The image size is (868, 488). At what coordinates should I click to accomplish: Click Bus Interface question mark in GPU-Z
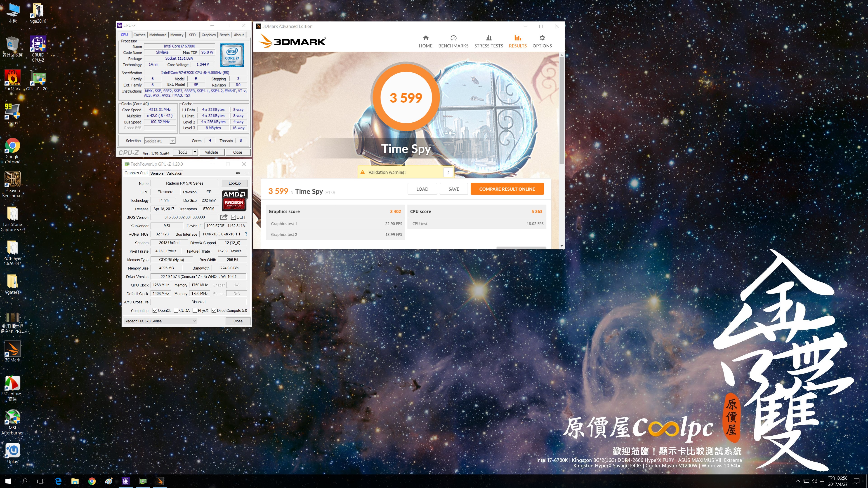pyautogui.click(x=246, y=234)
